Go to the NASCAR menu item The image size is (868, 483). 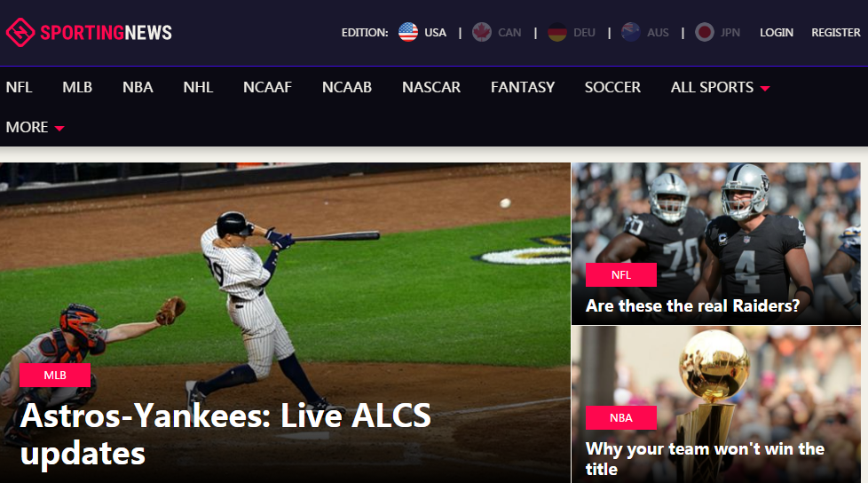pyautogui.click(x=431, y=88)
